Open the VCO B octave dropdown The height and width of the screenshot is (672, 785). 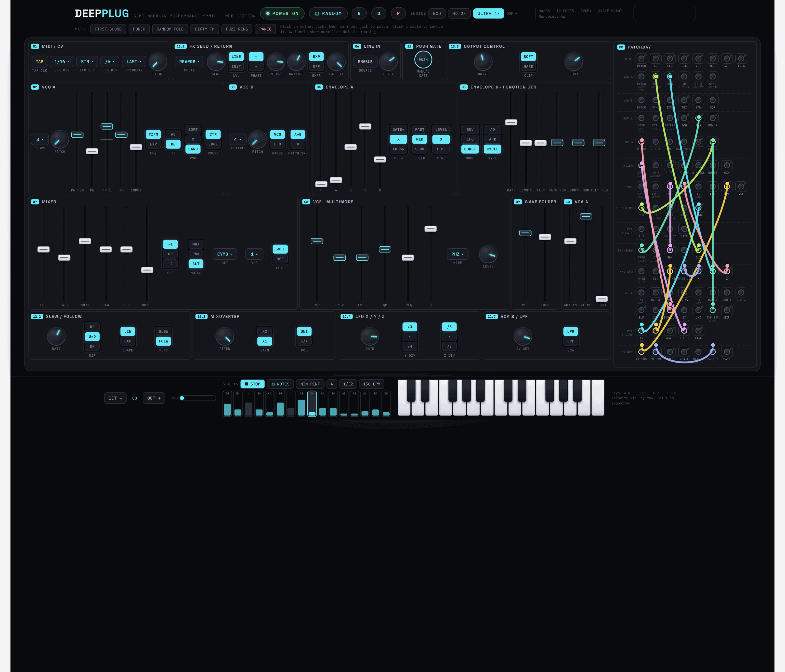click(237, 139)
